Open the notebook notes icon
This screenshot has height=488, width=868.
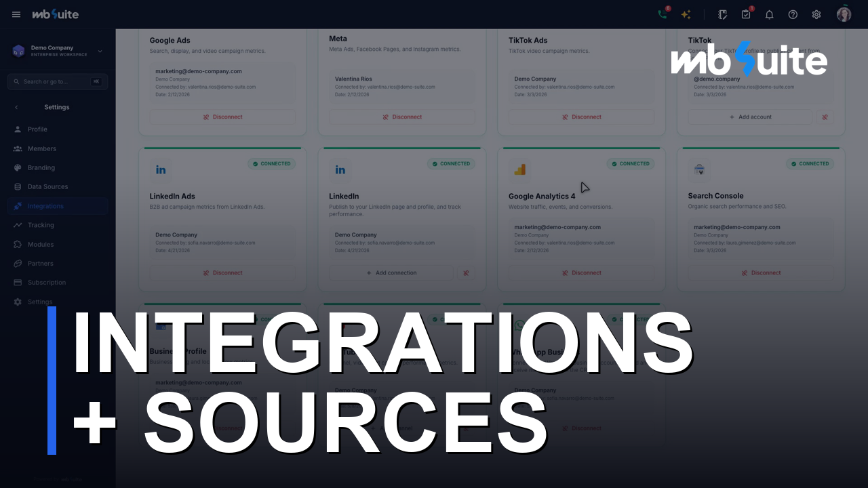(x=723, y=14)
